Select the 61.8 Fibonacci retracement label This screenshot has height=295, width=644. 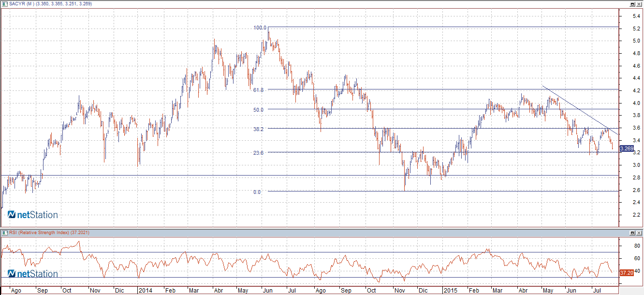coord(258,90)
